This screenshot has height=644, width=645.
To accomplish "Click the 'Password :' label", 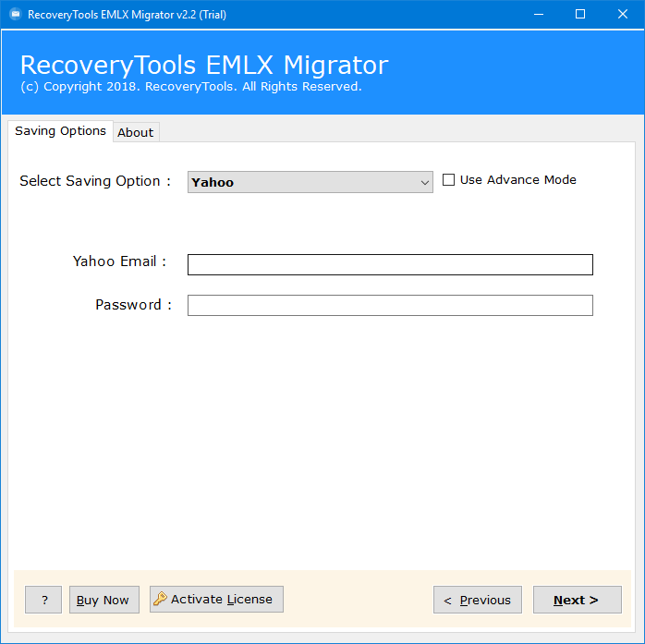I will click(133, 305).
